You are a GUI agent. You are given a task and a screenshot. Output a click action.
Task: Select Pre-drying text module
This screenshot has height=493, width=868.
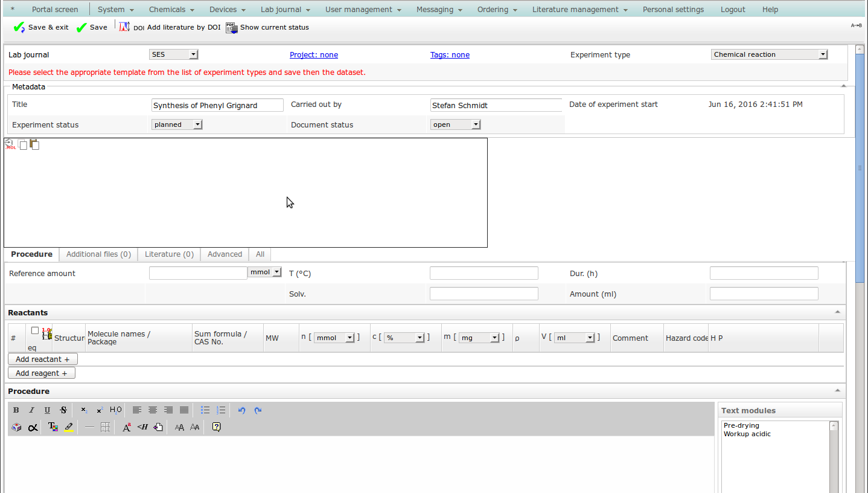pyautogui.click(x=741, y=425)
